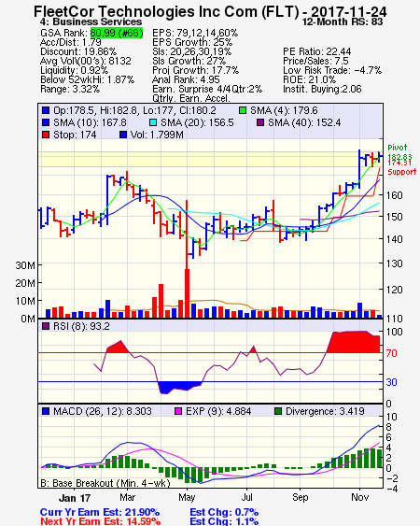Select the 160 price axis label
Image resolution: width=420 pixels, height=526 pixels.
coord(394,195)
